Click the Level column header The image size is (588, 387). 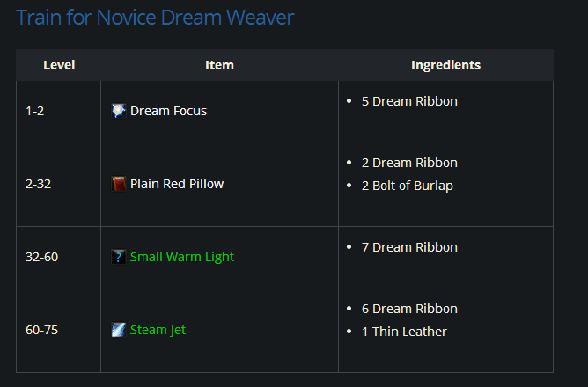[x=59, y=65]
